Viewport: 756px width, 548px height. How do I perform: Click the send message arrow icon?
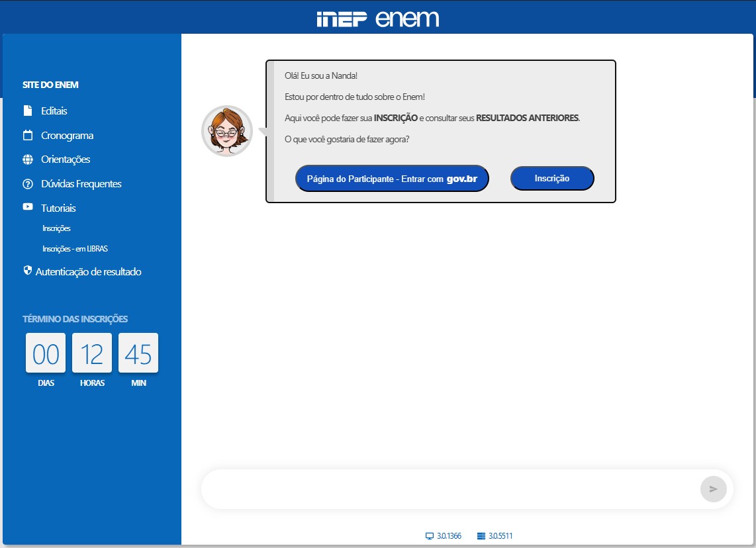pyautogui.click(x=713, y=489)
